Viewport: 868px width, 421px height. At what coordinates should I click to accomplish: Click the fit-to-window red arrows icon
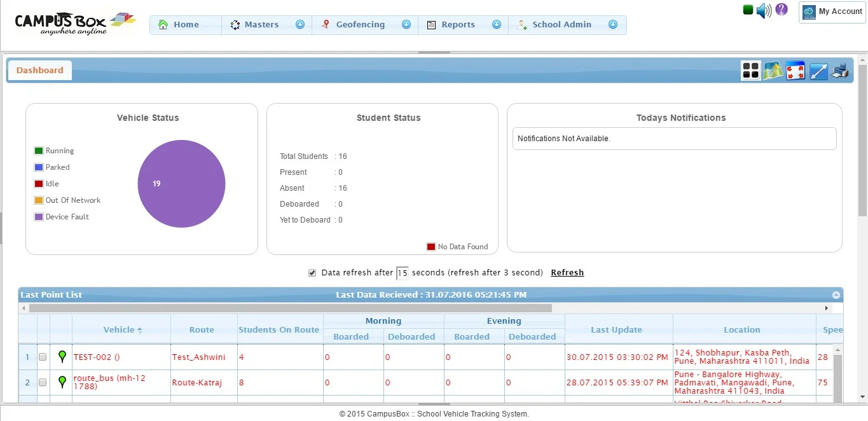tap(796, 71)
